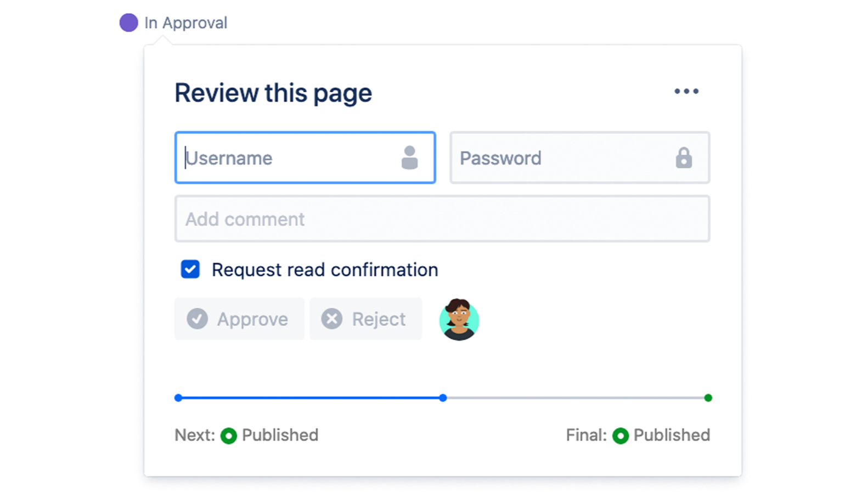
Task: Click the Reject X icon
Action: pos(331,319)
